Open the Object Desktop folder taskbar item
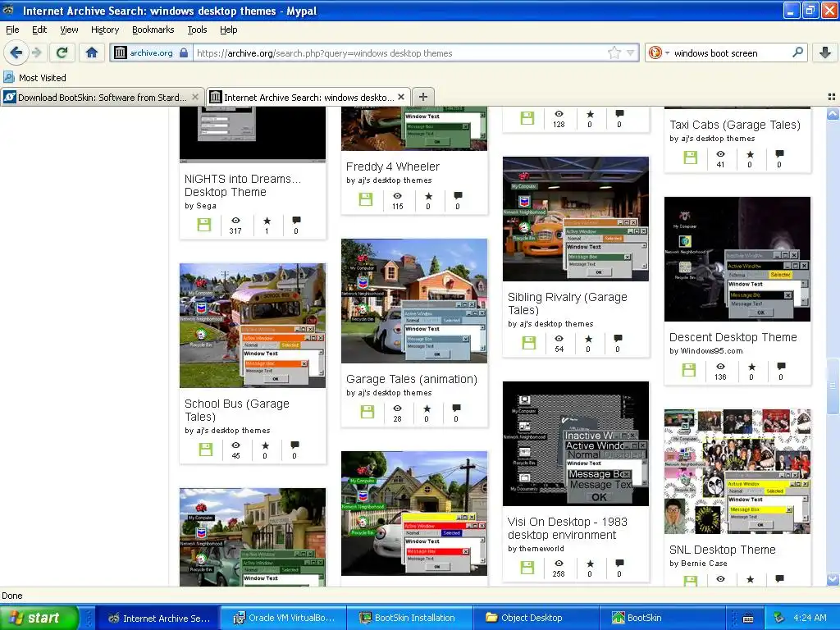This screenshot has width=840, height=630. point(535,618)
